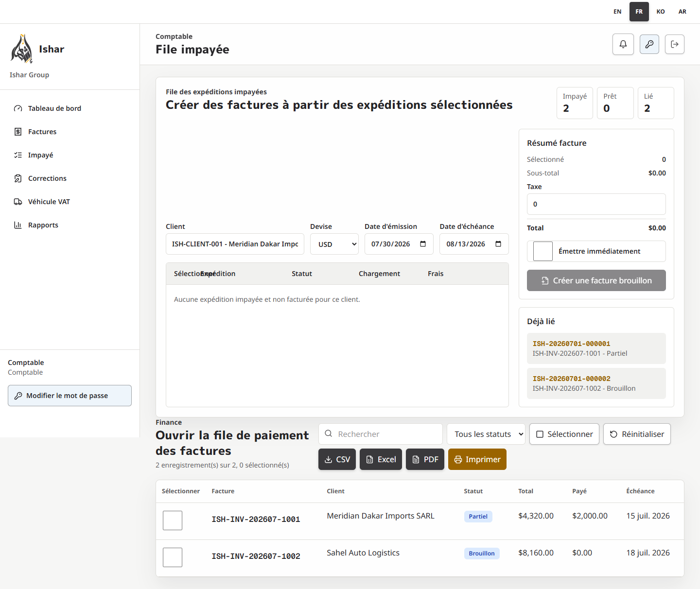Viewport: 700px width, 589px height.
Task: Switch language to AR
Action: coord(682,12)
